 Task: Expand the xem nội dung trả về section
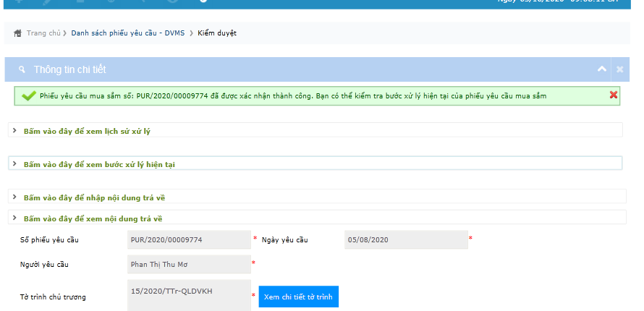tap(317, 218)
